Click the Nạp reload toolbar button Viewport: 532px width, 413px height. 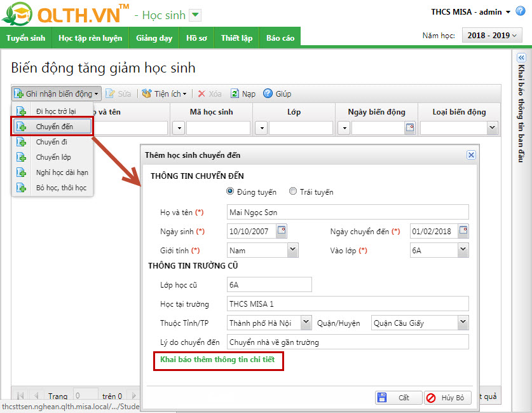[243, 94]
